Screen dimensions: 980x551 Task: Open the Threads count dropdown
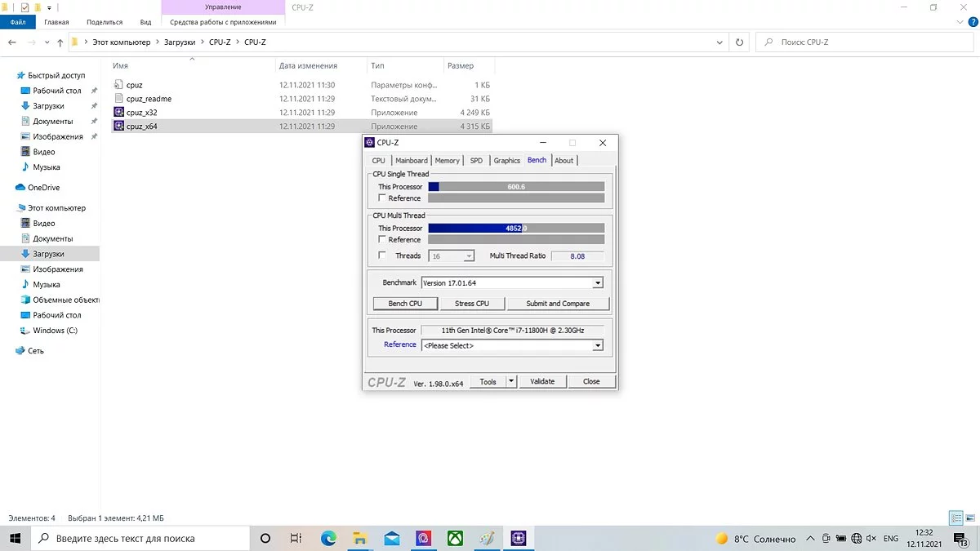pos(469,256)
